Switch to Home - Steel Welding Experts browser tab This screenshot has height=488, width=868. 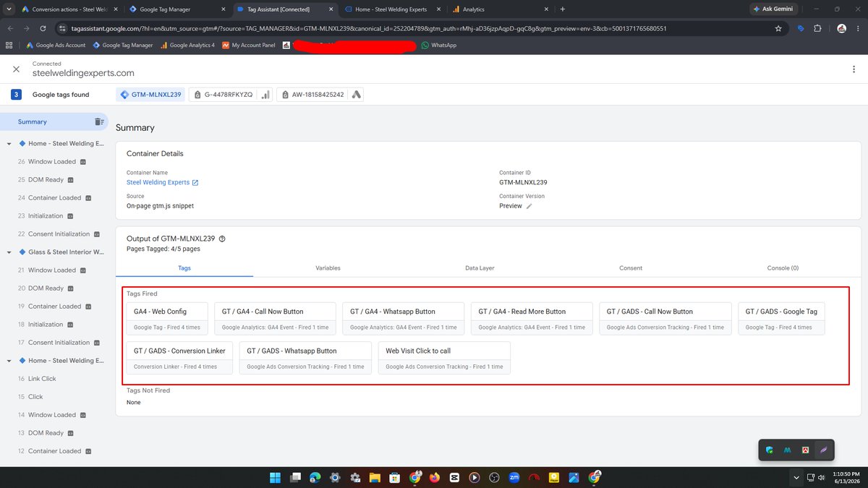[x=391, y=9]
